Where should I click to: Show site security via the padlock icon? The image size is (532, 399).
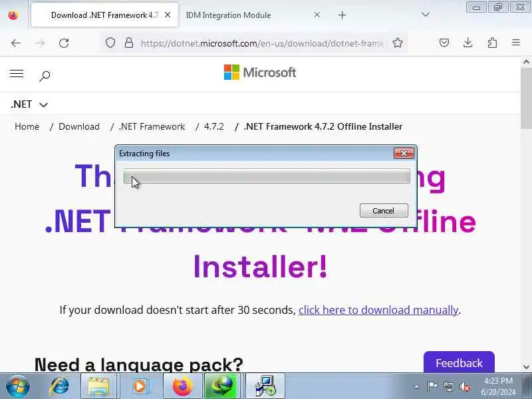pos(129,43)
